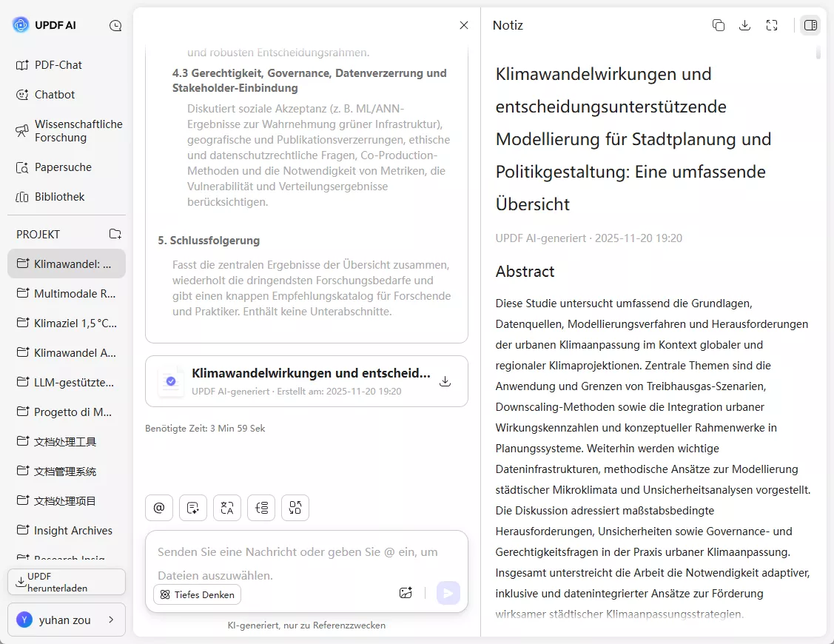The width and height of the screenshot is (834, 644).
Task: Toggle the side-by-side panel layout icon
Action: coord(810,24)
